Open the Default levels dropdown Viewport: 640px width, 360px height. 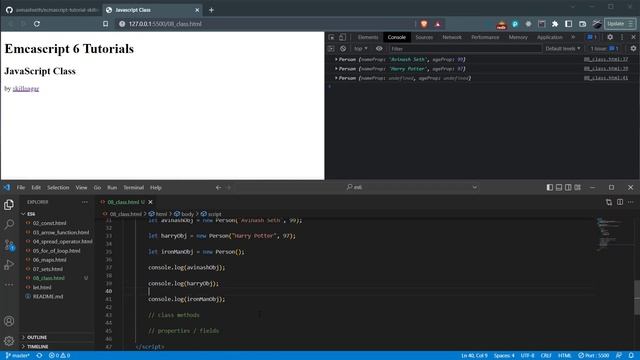pyautogui.click(x=562, y=49)
